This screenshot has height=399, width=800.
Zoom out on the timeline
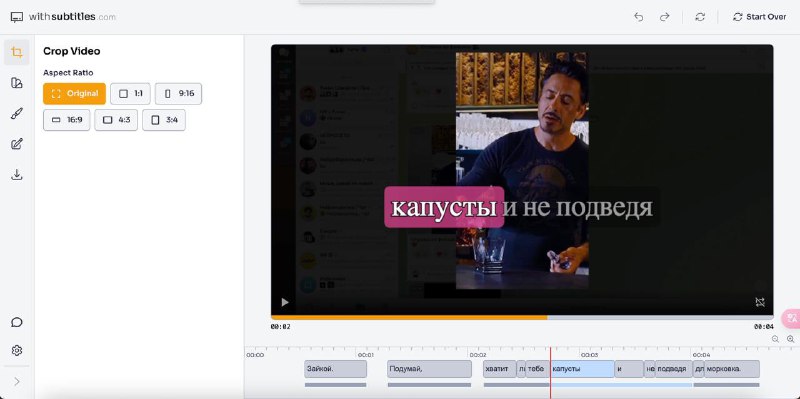click(x=775, y=339)
